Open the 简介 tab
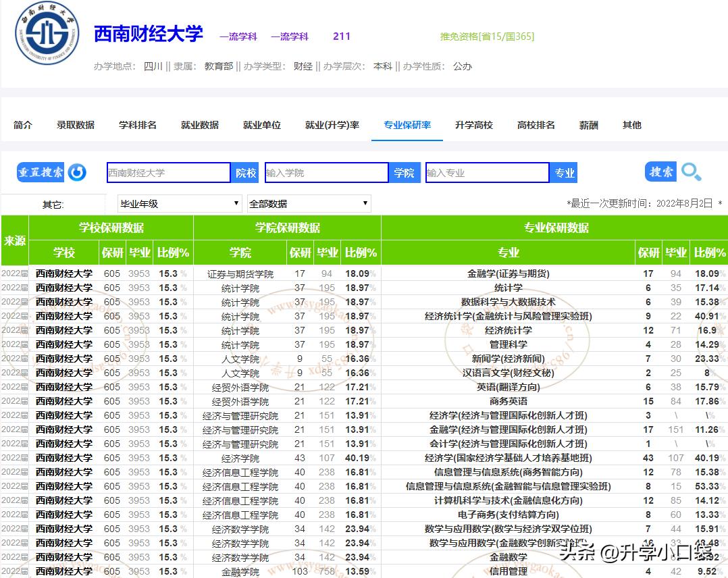Screen dimensions: 728x578 tap(23, 125)
